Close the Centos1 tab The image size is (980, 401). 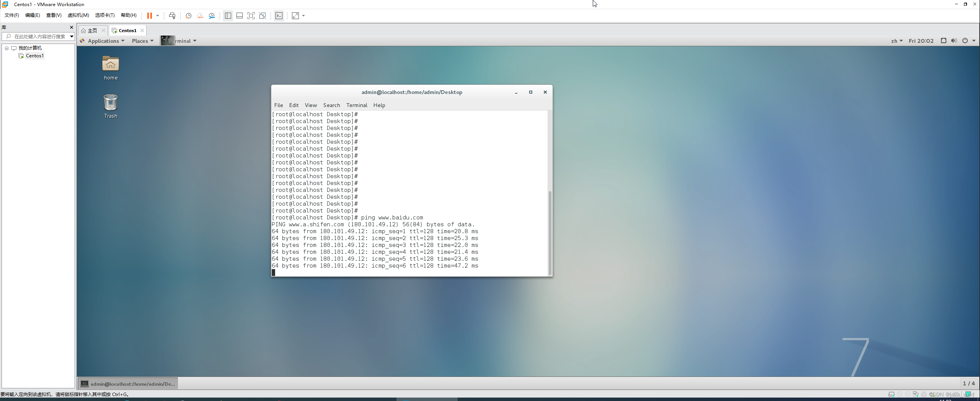pyautogui.click(x=142, y=31)
